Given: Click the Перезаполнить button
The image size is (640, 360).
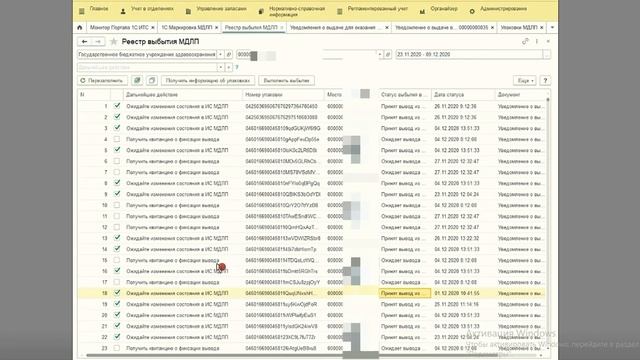Looking at the screenshot, I should pos(102,80).
